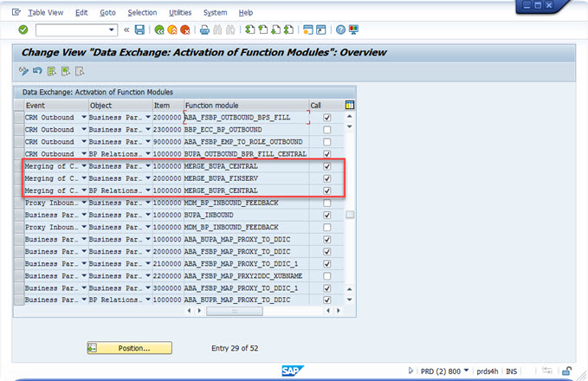Image resolution: width=588 pixels, height=381 pixels.
Task: Click the Select All entries icon
Action: [52, 71]
